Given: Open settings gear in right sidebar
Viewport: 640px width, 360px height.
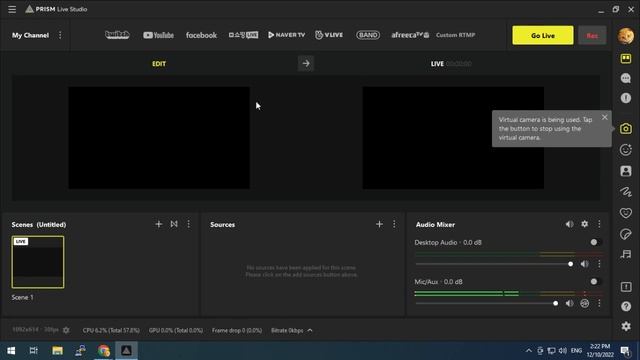Looking at the screenshot, I should coord(626,326).
